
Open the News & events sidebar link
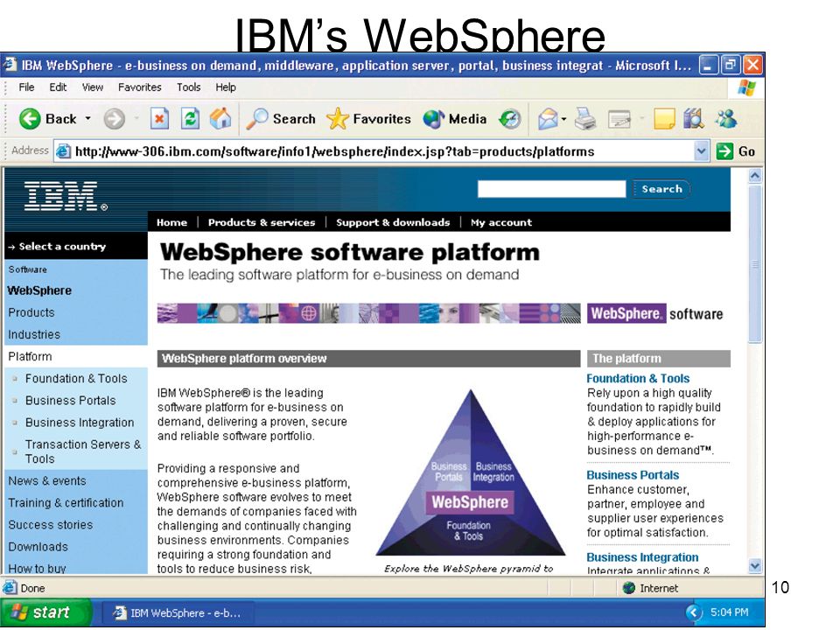pos(46,480)
